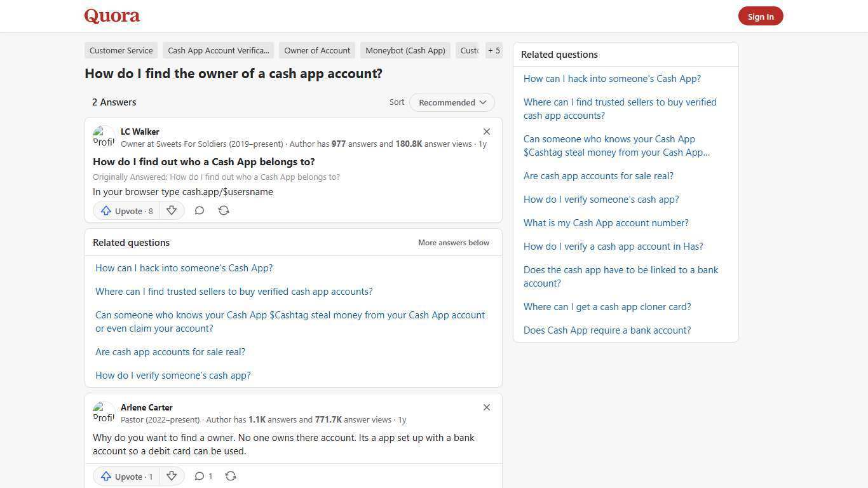Share LC Walker's answer
This screenshot has width=868, height=488.
click(x=224, y=210)
